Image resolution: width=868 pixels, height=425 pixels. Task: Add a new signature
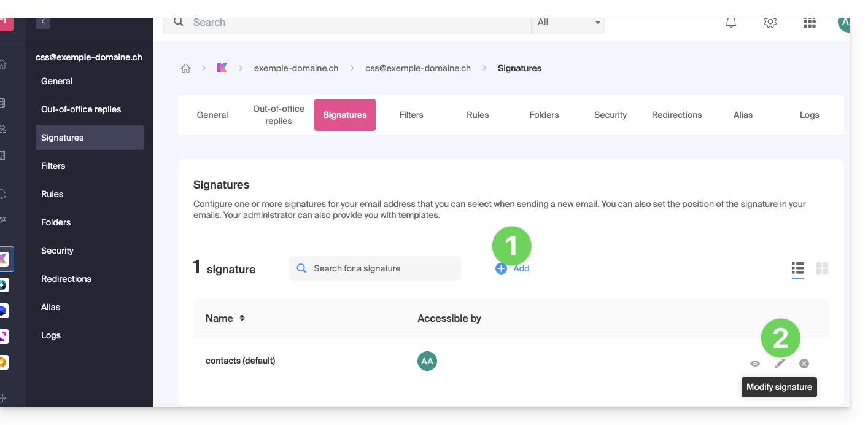coord(513,268)
